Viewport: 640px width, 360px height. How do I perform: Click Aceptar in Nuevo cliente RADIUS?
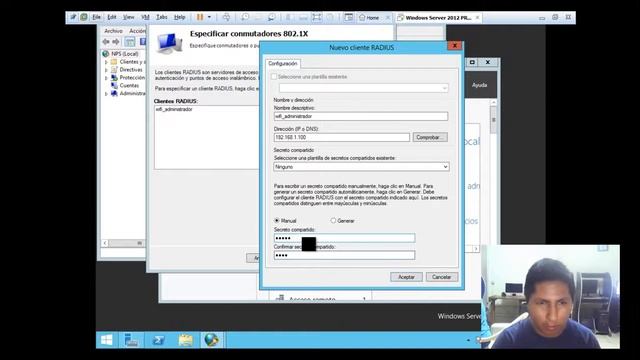(x=406, y=277)
